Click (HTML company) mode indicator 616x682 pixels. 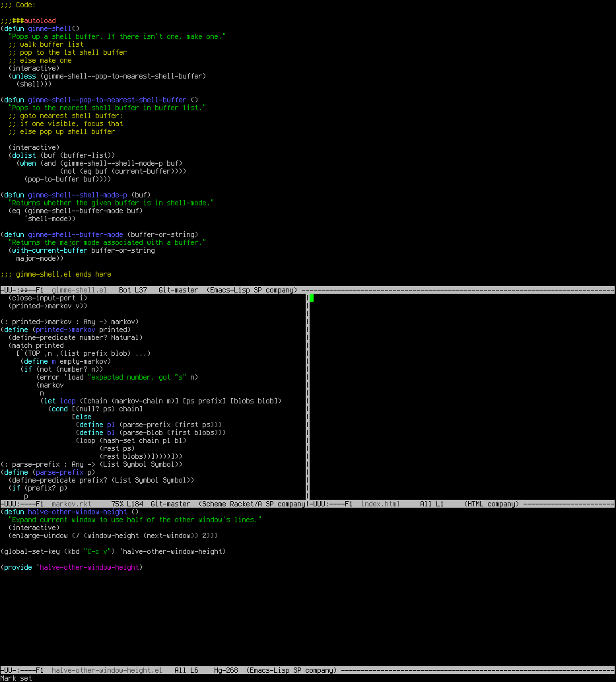(x=492, y=504)
